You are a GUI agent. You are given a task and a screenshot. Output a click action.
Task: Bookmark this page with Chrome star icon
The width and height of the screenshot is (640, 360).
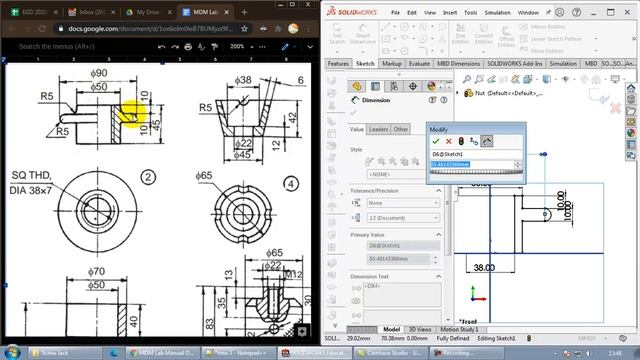point(244,29)
